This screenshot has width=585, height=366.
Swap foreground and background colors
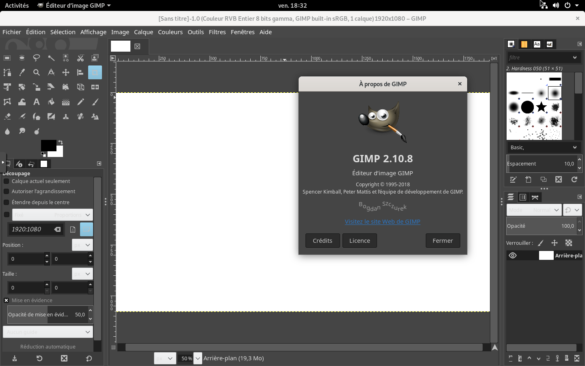tap(60, 142)
